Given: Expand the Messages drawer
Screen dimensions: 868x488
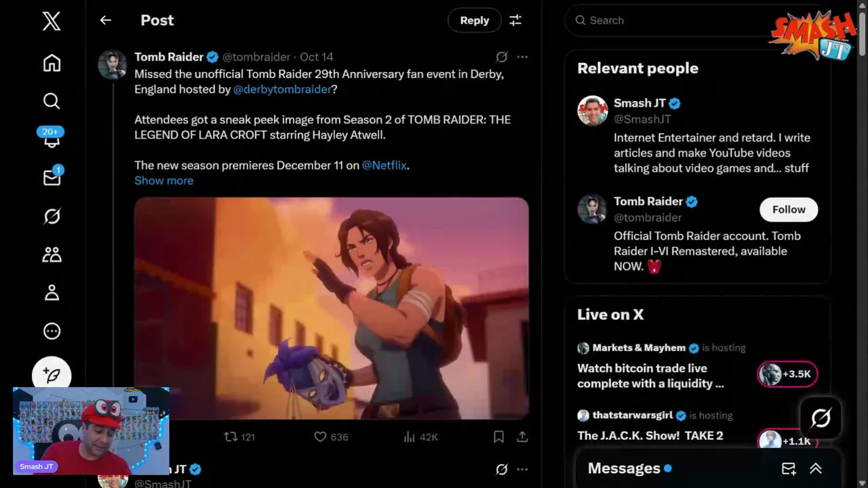Looking at the screenshot, I should tap(816, 468).
